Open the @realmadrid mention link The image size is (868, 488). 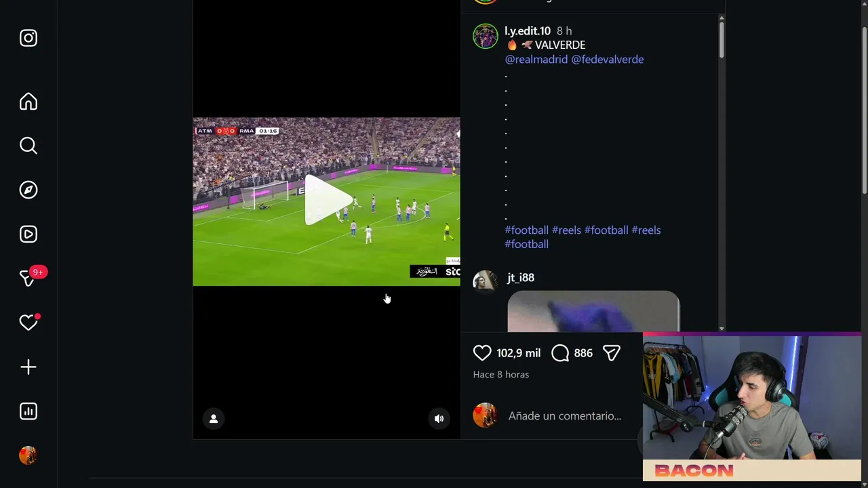coord(536,60)
